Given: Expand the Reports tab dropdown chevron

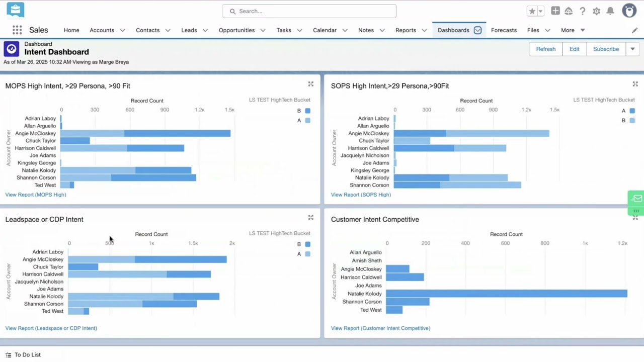Looking at the screenshot, I should tap(425, 30).
